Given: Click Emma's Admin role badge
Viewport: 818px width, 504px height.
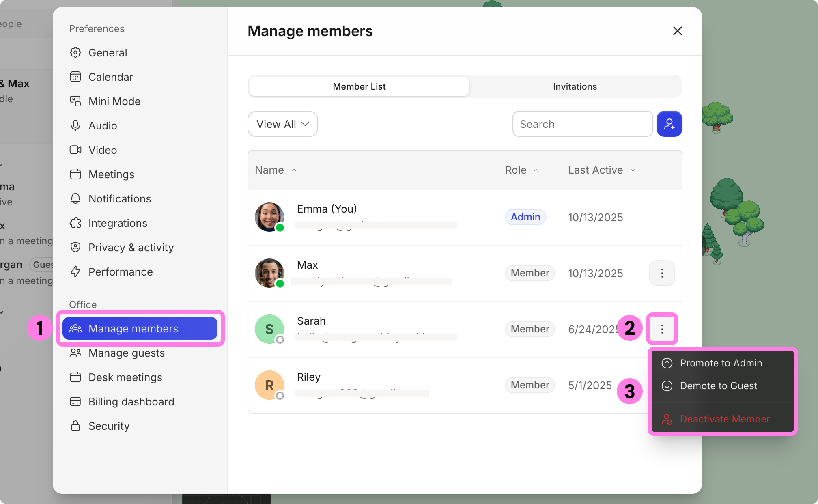Looking at the screenshot, I should tap(525, 217).
